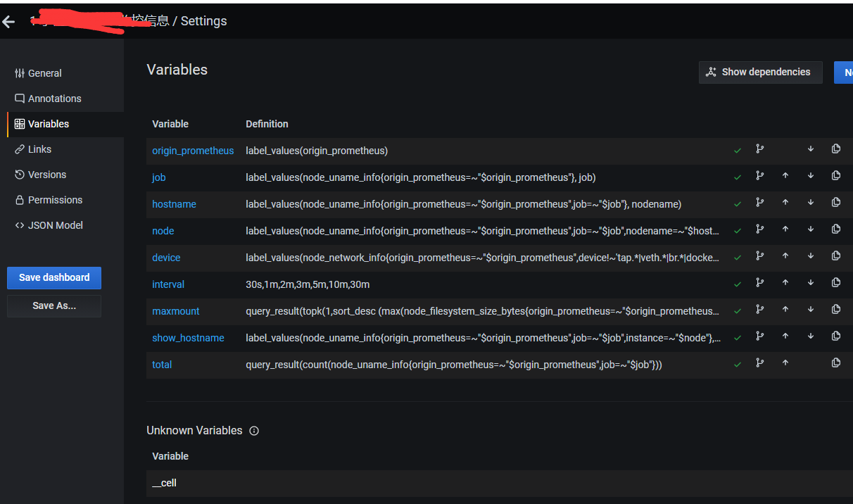Show dependencies icon for node variable
This screenshot has height=504, width=853.
point(760,229)
